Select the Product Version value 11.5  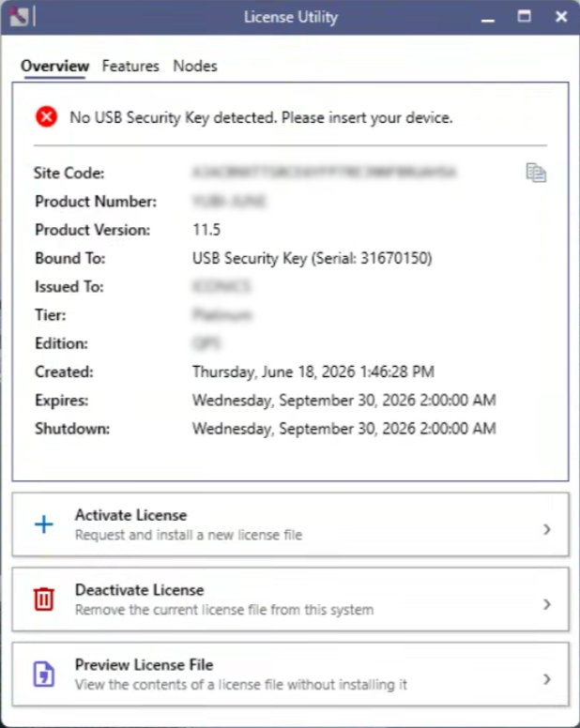pyautogui.click(x=206, y=230)
